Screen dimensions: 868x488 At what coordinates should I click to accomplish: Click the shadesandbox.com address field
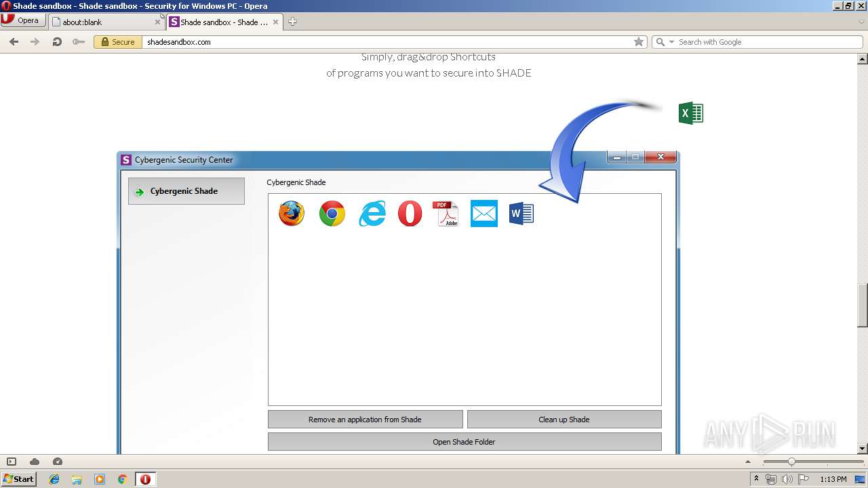387,42
